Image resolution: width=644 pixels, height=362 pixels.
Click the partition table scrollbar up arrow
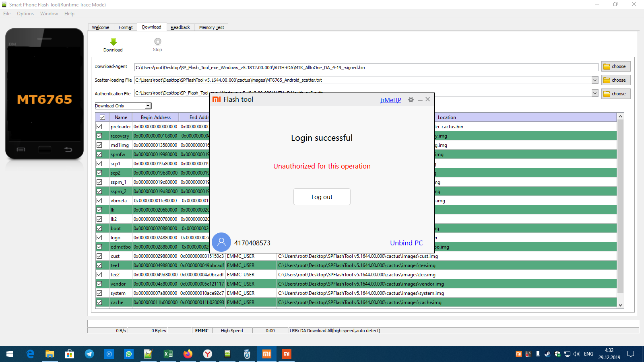[620, 116]
